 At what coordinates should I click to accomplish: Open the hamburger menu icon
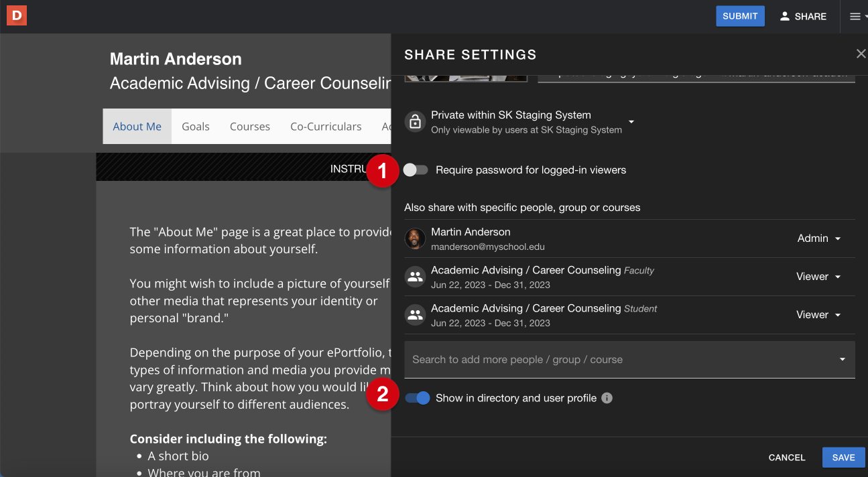coord(855,17)
